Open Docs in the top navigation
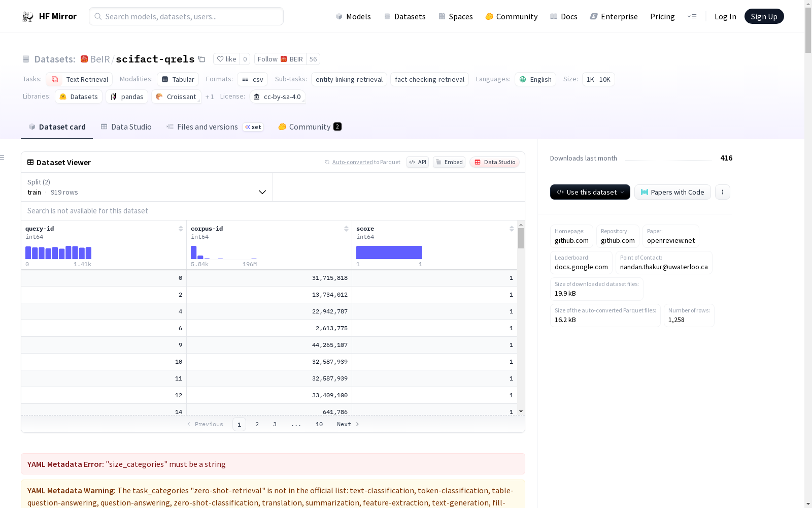812x508 pixels. coord(564,16)
